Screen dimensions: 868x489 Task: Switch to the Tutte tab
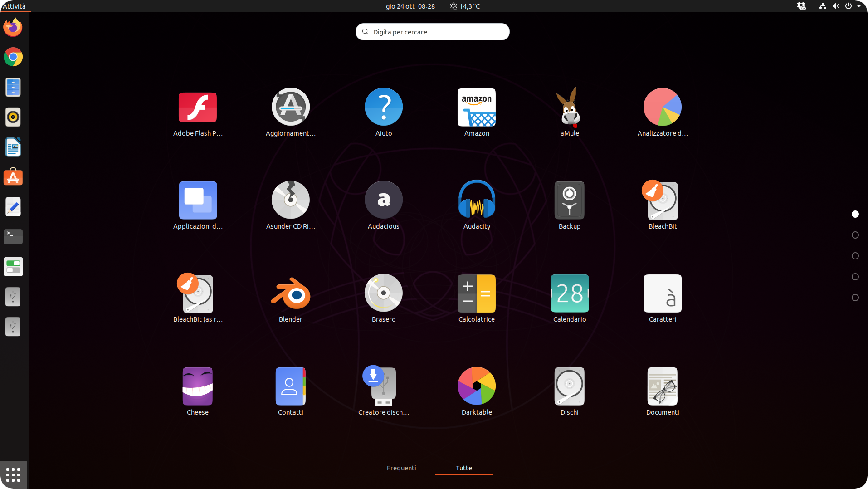[x=464, y=468]
